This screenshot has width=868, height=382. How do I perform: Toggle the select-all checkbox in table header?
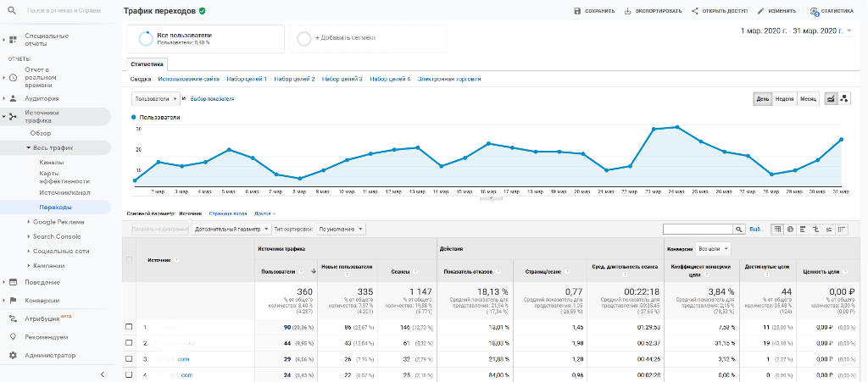(x=129, y=259)
